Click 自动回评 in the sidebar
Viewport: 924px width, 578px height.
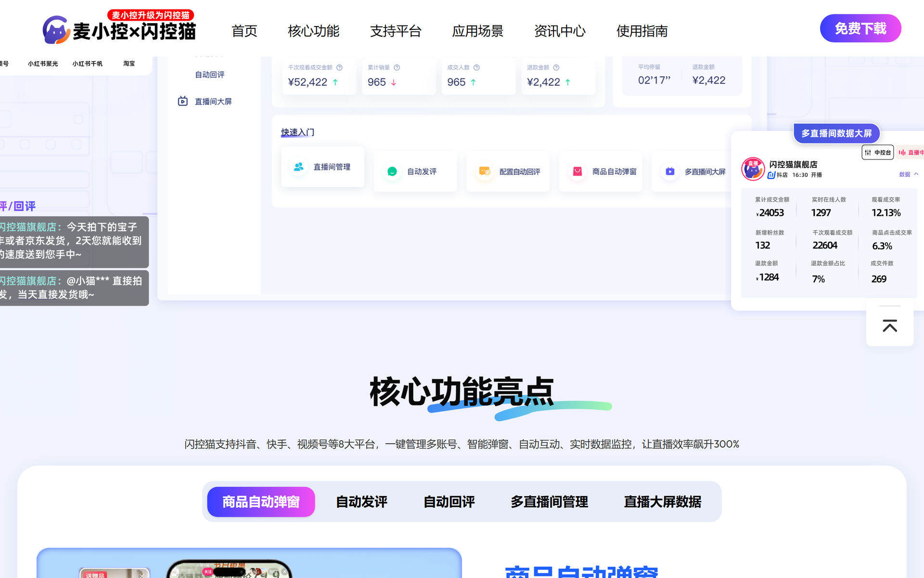[x=210, y=75]
